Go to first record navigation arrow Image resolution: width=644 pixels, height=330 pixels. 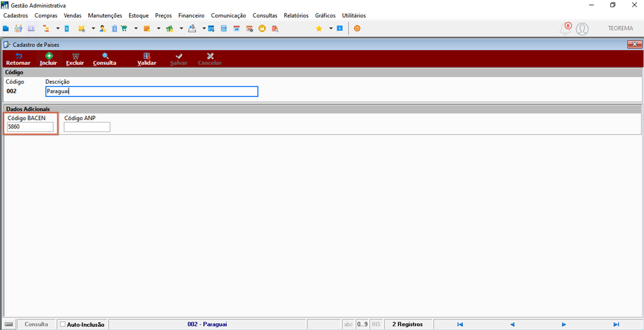[x=460, y=324]
